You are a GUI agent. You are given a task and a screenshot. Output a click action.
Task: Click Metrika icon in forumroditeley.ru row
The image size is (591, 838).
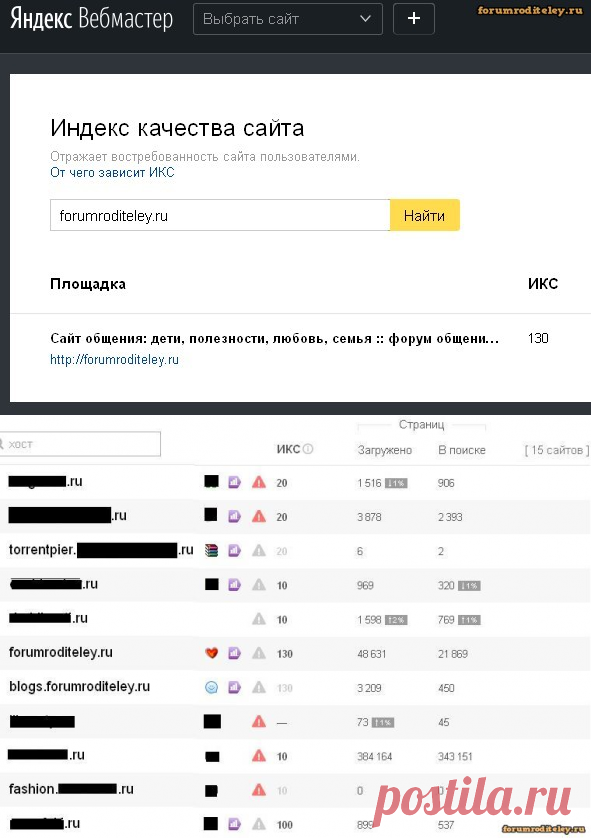(x=235, y=653)
